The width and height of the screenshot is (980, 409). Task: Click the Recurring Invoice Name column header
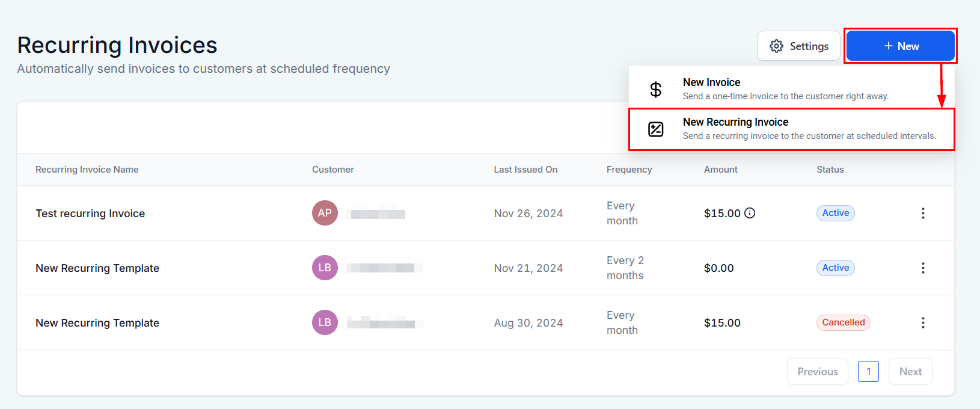[87, 170]
